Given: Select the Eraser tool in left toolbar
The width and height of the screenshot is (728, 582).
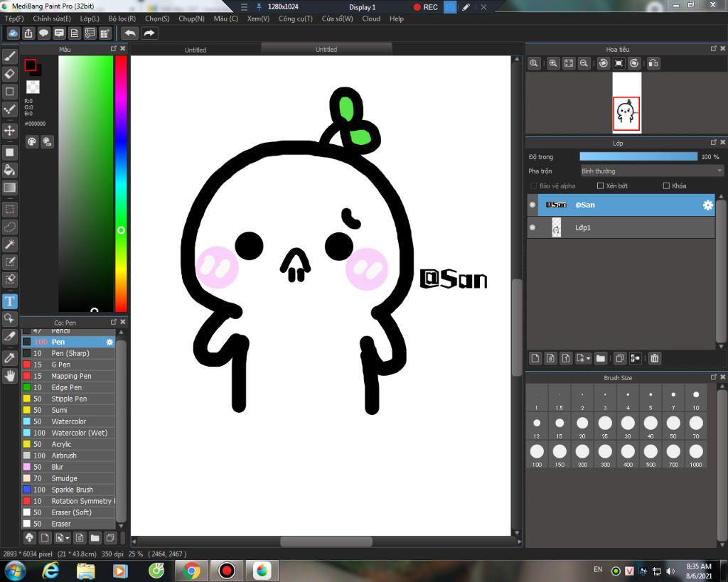Looking at the screenshot, I should (x=10, y=74).
